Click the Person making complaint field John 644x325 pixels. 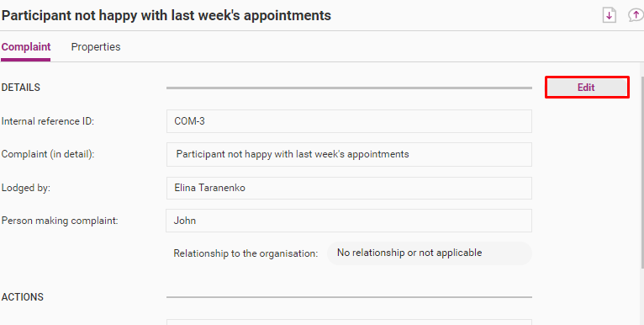point(349,221)
